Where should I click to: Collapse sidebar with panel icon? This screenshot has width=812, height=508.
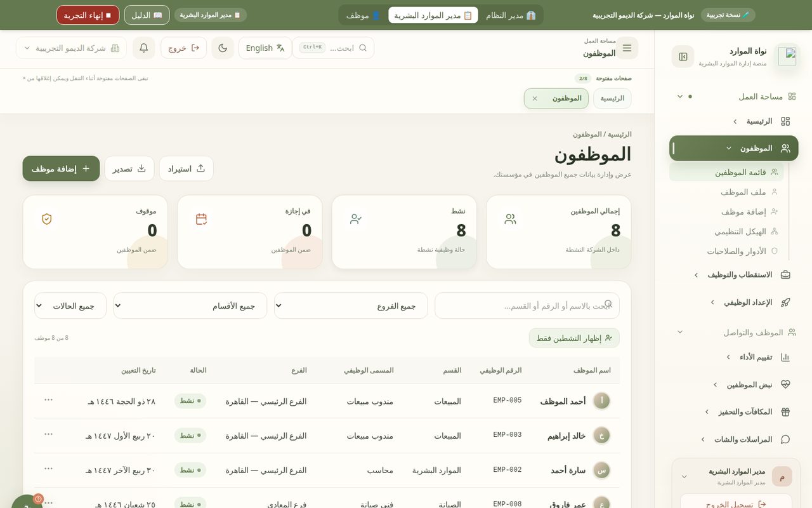coord(683,57)
